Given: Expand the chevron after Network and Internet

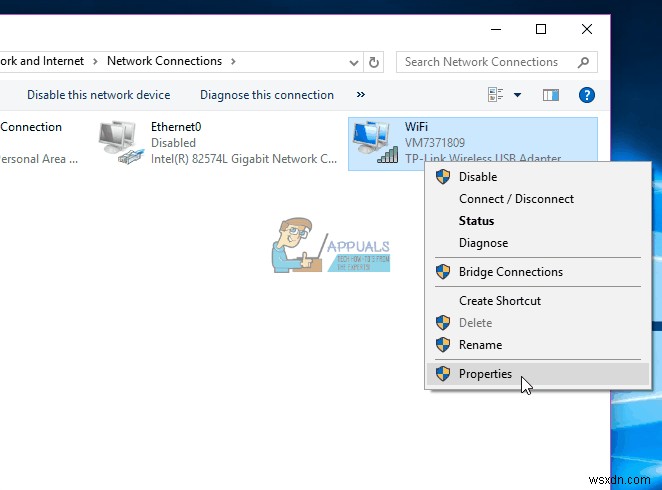Looking at the screenshot, I should (95, 62).
